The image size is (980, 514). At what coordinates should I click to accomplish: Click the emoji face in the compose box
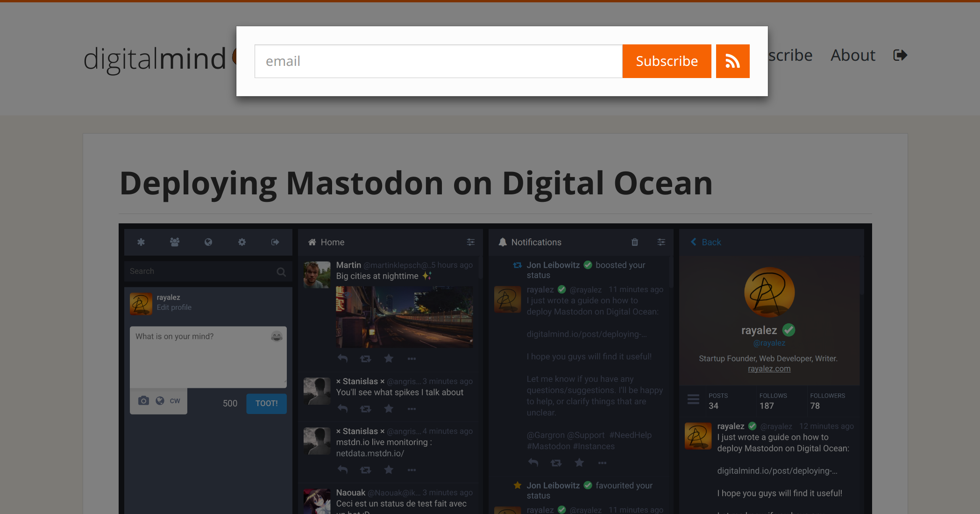coord(277,336)
